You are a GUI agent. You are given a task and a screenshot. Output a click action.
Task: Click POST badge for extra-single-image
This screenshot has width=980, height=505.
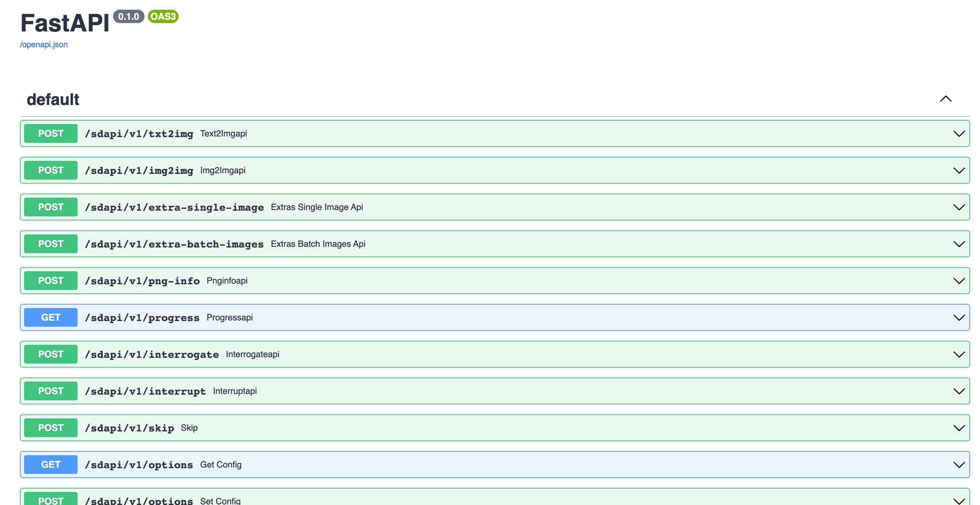point(51,207)
